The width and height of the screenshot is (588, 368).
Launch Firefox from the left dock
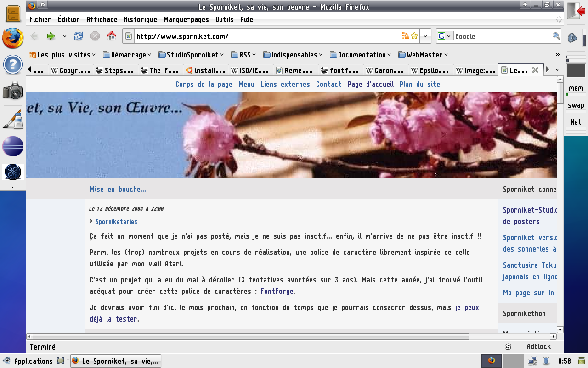point(13,38)
